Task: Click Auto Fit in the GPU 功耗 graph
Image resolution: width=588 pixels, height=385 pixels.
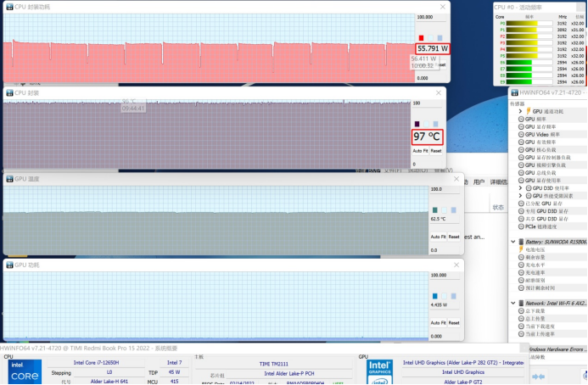Action: pos(439,323)
